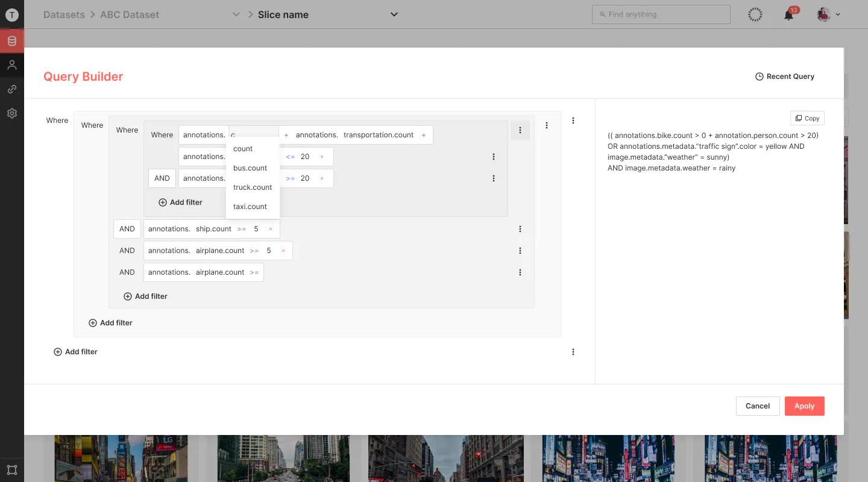Select the annotation bounding box icon at bottom sidebar
Image resolution: width=868 pixels, height=482 pixels.
[x=12, y=469]
